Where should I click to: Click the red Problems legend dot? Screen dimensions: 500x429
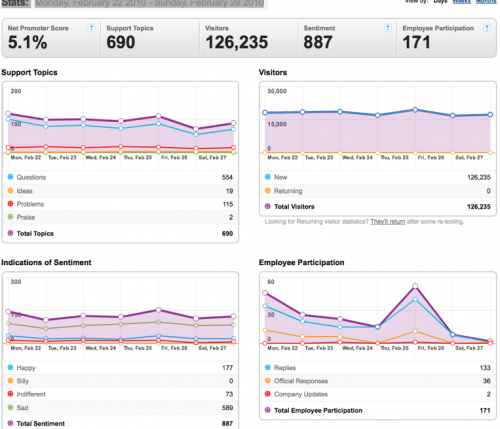click(x=10, y=204)
